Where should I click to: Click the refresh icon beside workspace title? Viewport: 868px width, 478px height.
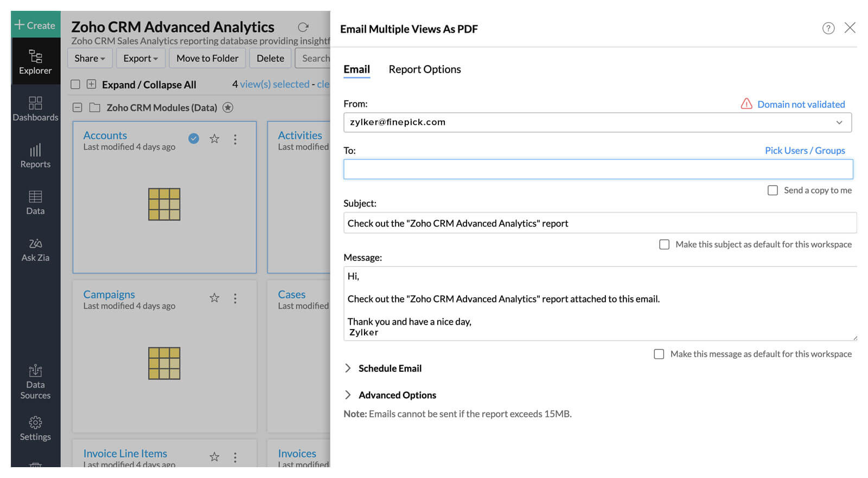click(x=303, y=27)
